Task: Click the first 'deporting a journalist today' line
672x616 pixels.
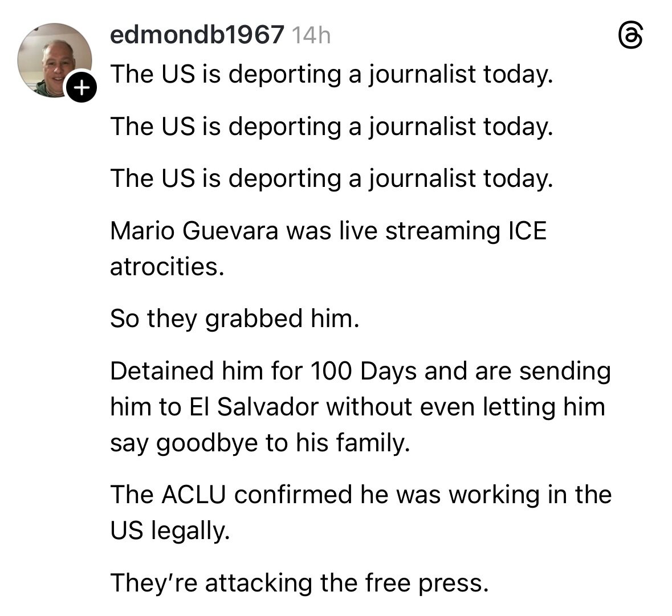Action: coord(331,74)
